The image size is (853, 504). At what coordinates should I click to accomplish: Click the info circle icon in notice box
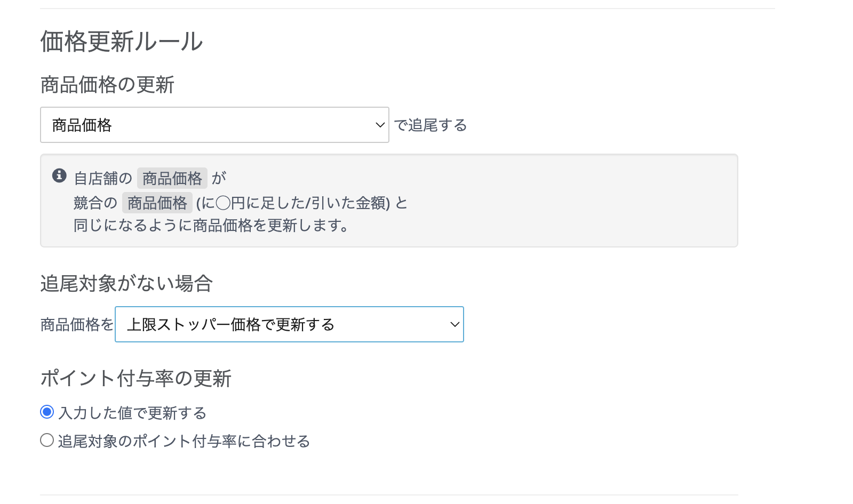point(59,175)
